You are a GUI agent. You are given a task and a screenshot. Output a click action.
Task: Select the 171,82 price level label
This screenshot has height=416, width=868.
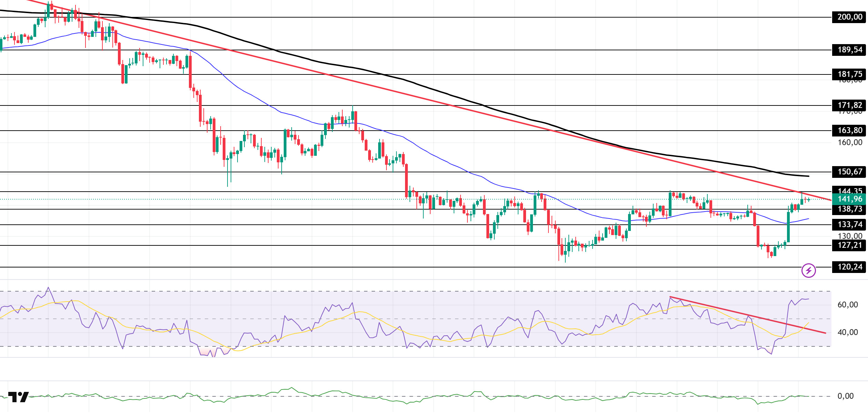click(x=849, y=105)
